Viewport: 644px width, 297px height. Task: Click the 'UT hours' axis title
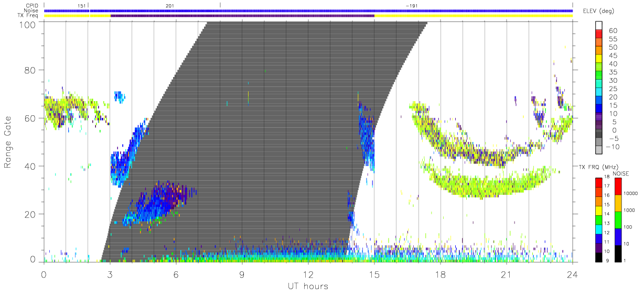coord(308,286)
